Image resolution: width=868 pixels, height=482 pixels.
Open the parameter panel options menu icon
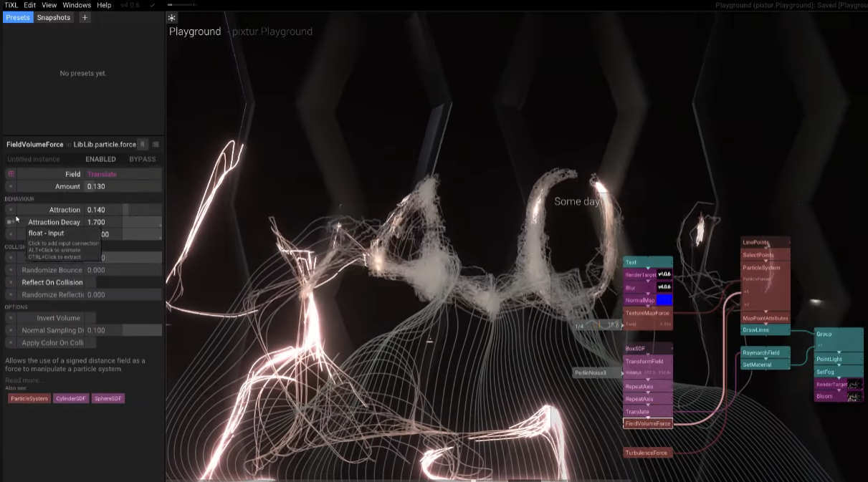tap(156, 145)
